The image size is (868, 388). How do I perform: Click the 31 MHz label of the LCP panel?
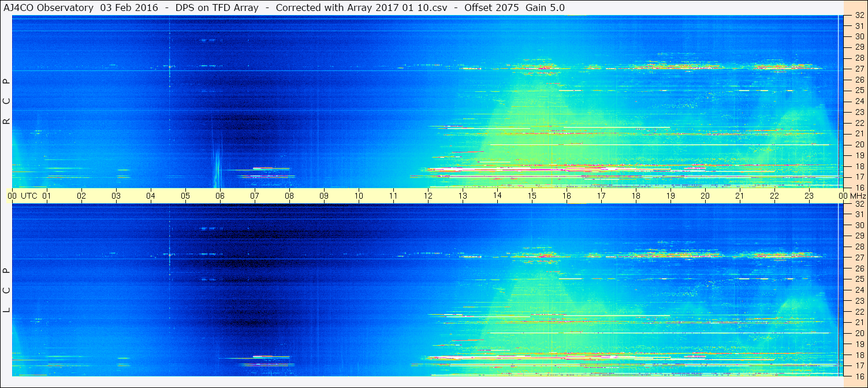859,215
